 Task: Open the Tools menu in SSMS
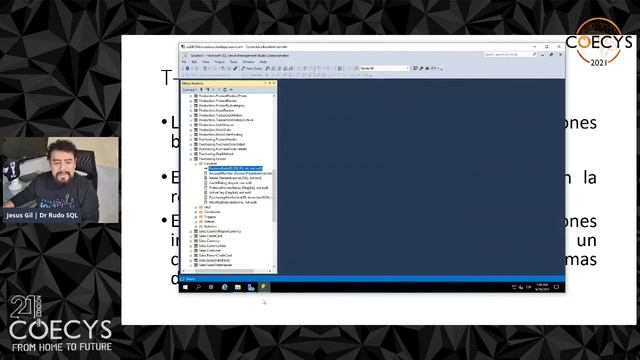click(x=233, y=62)
